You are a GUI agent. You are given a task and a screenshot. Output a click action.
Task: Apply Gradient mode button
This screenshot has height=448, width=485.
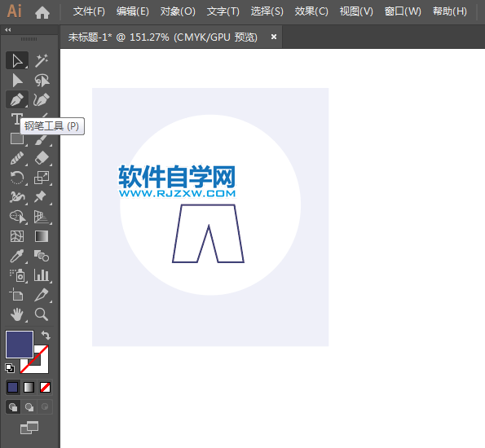point(29,388)
